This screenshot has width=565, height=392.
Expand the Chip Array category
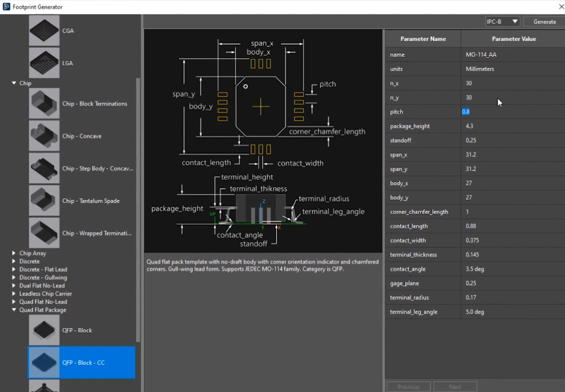tap(14, 254)
